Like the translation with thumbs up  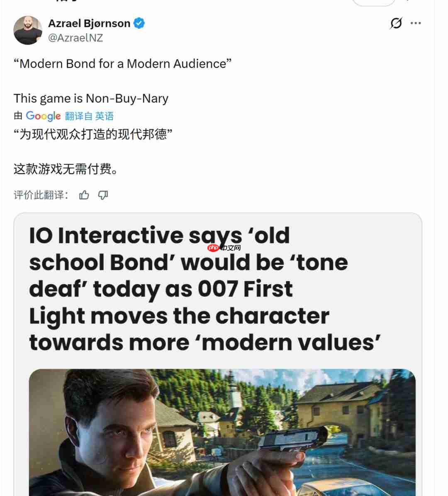pyautogui.click(x=84, y=195)
